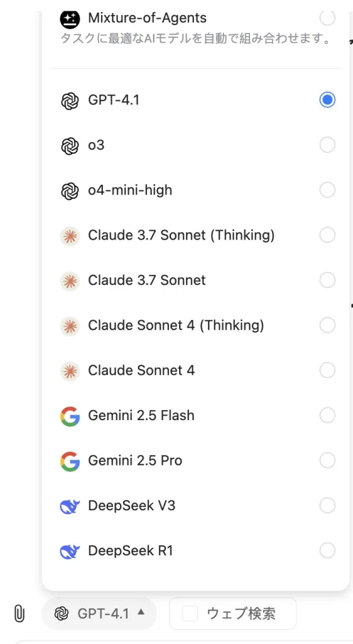Click the OpenAI logo next to o3
Image resolution: width=353 pixels, height=644 pixels.
click(70, 145)
